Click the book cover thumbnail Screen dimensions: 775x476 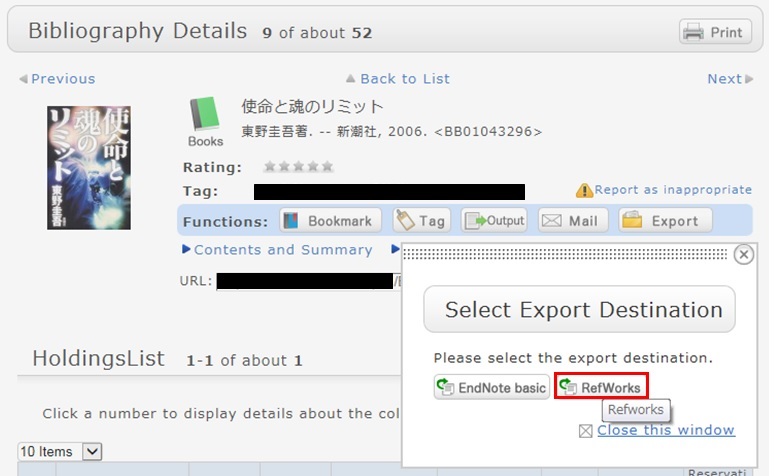pyautogui.click(x=75, y=168)
